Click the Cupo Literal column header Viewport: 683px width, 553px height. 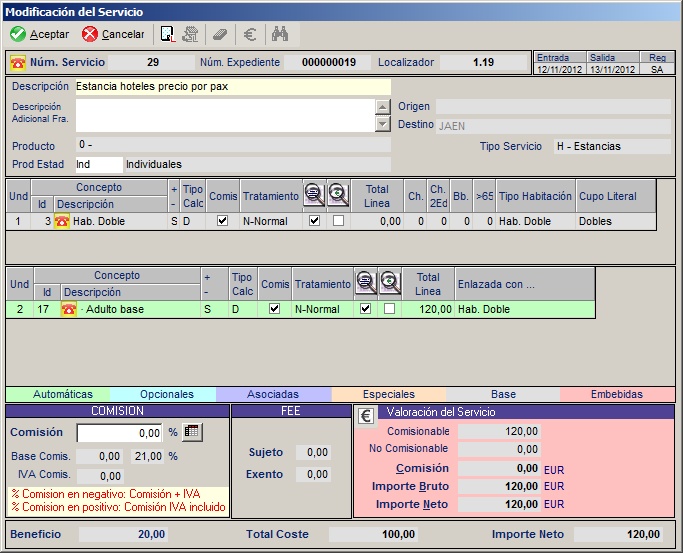click(x=616, y=196)
